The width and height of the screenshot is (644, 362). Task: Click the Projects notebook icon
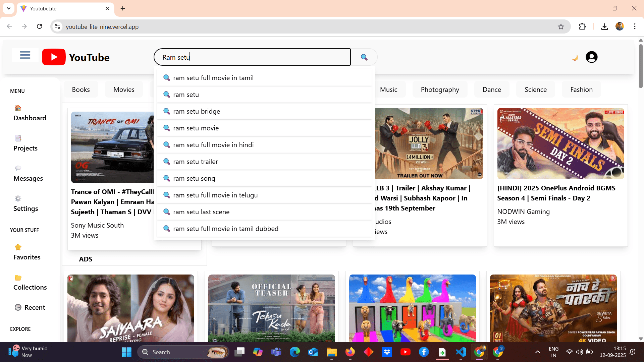(18, 138)
